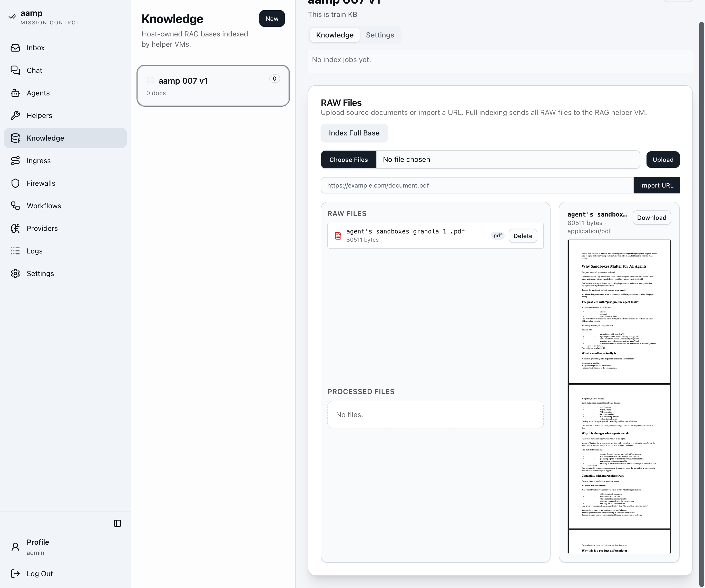Screen dimensions: 705x588
Task: Click the PROCESSED FILES heading
Action: tap(361, 391)
